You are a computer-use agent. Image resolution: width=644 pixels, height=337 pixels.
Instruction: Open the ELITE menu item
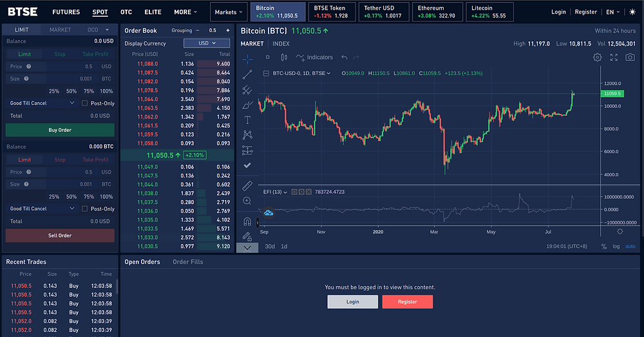(153, 12)
